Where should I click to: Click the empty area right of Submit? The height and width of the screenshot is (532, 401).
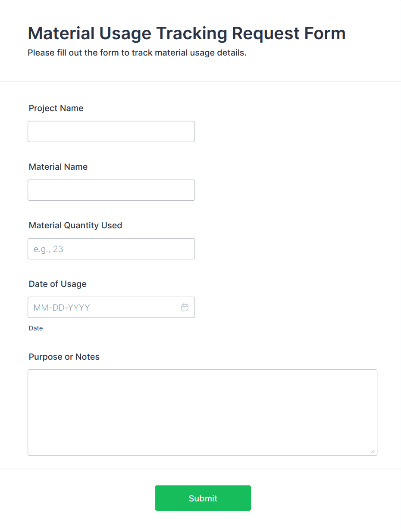[323, 498]
